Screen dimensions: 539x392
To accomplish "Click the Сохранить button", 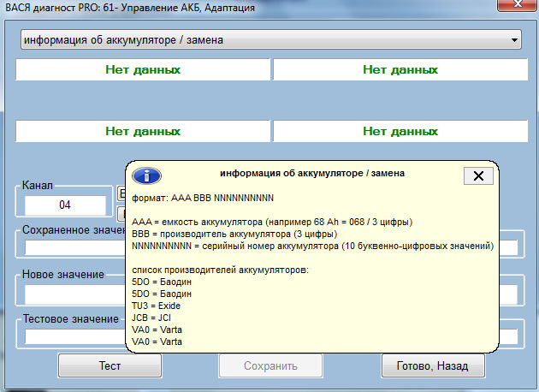I will [270, 365].
